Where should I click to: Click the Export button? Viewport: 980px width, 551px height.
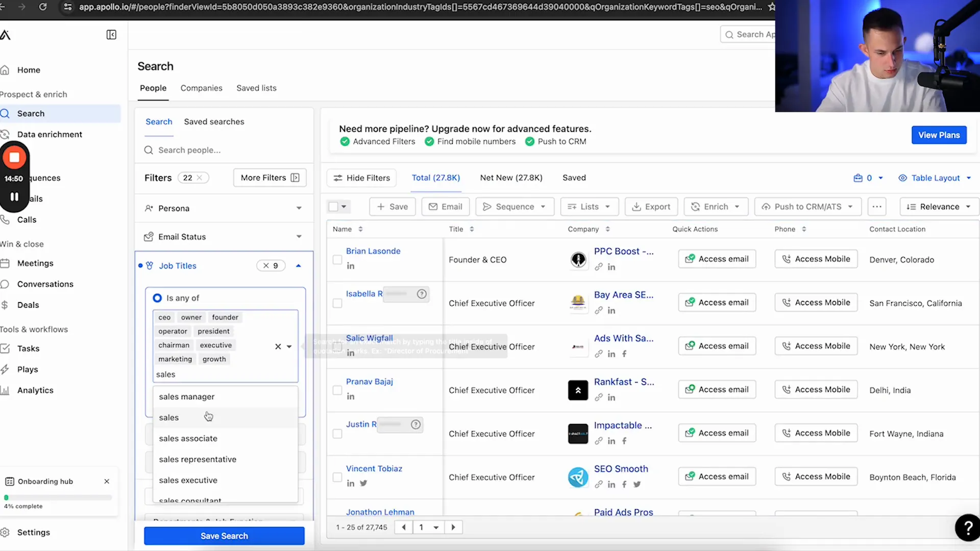click(x=651, y=207)
